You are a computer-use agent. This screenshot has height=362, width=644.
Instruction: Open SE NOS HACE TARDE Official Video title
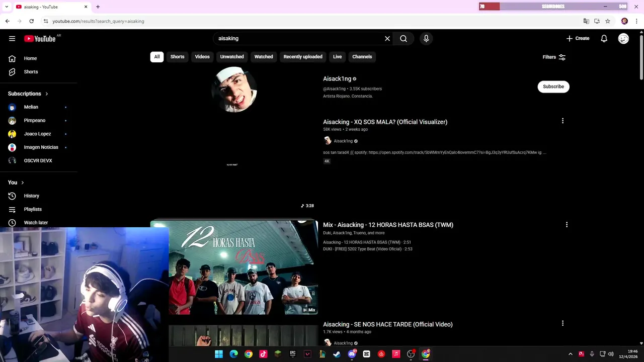point(387,324)
